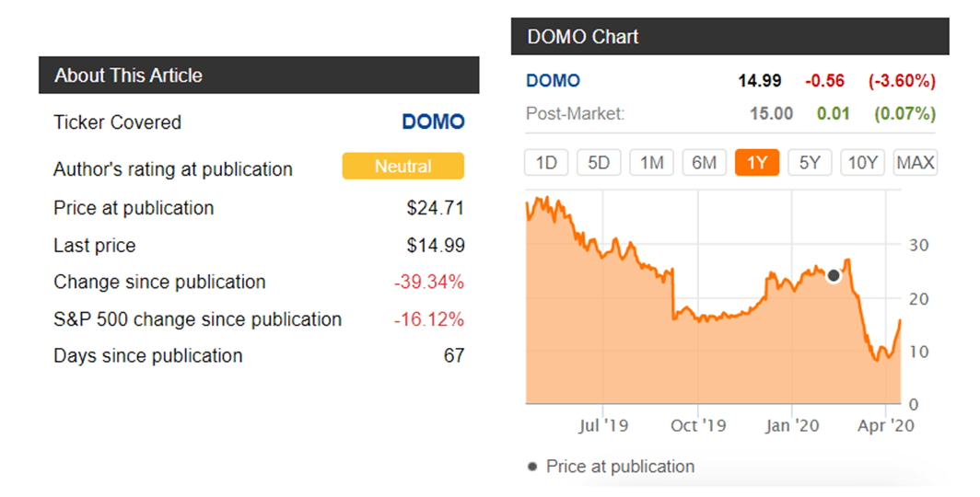Click the 'DOMO Chart' header title
Viewport: 980px width, 497px height.
click(x=582, y=37)
